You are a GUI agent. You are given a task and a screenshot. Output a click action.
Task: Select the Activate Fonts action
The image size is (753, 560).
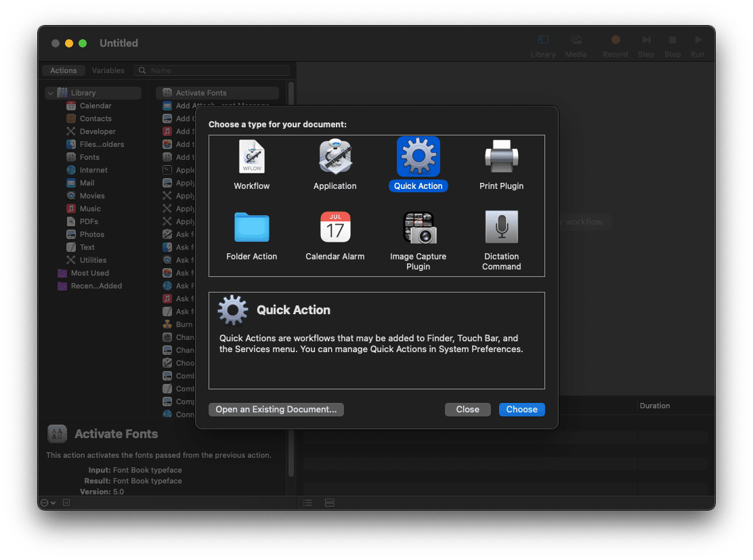click(x=217, y=93)
